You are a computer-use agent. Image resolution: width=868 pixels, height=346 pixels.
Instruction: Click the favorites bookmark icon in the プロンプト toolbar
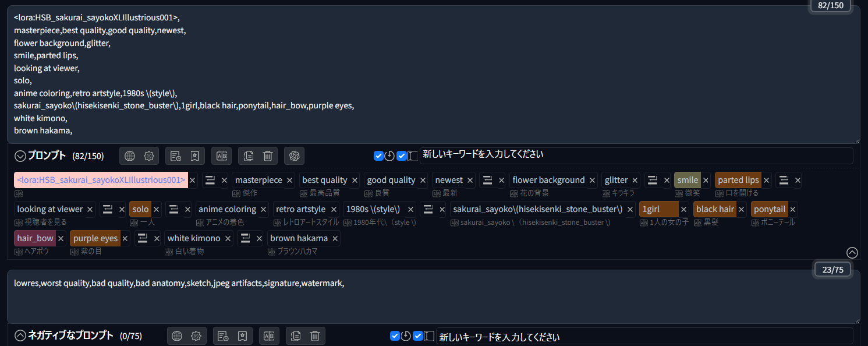[x=194, y=156]
